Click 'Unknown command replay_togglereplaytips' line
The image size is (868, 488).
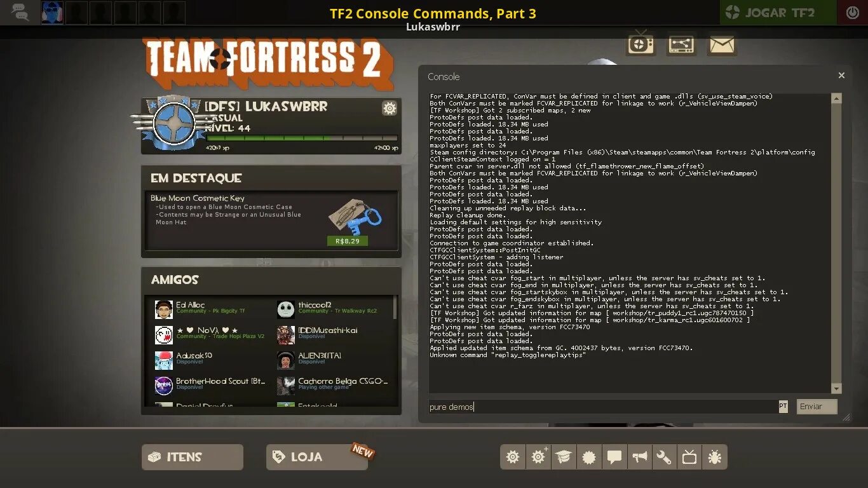coord(508,355)
